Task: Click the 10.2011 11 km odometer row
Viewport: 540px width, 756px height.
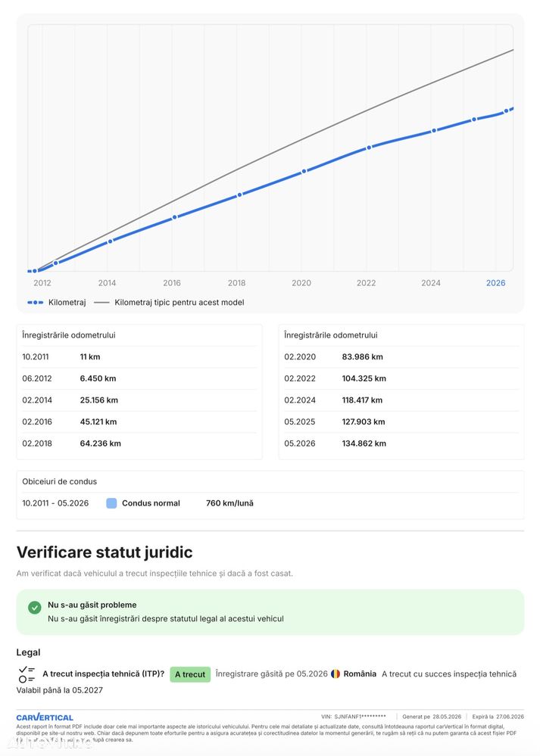Action: [139, 357]
